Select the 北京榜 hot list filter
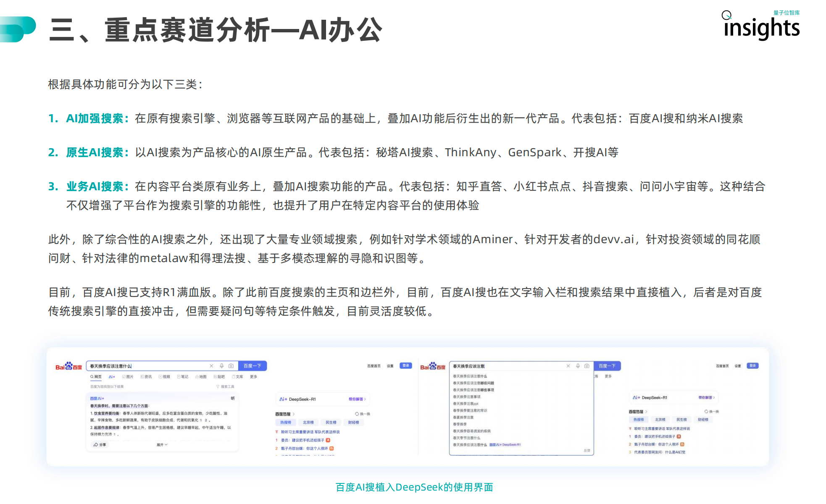This screenshot has width=826, height=504. 308,423
